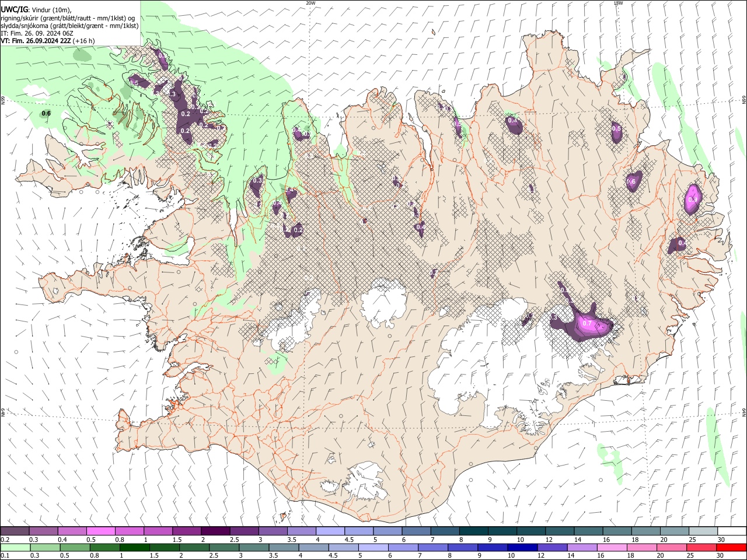Click the 0.1 label in the lower legend
This screenshot has width=747, height=560.
pos(5,556)
